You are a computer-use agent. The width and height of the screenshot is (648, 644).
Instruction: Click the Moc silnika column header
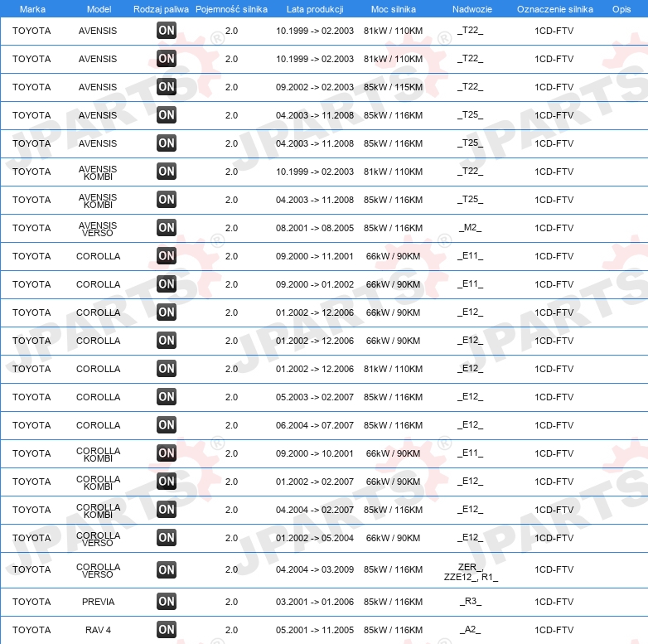[394, 9]
